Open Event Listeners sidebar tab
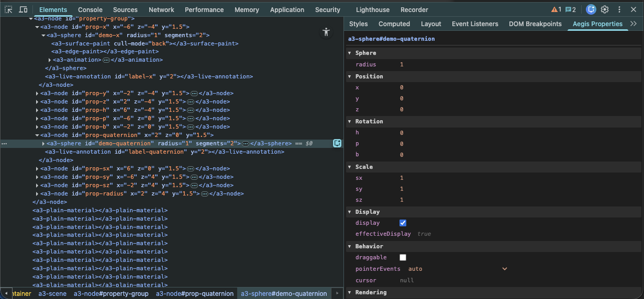Screen dimensions: 644x299 point(475,24)
